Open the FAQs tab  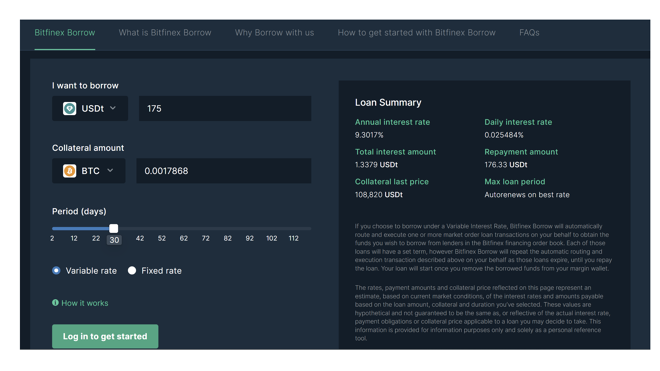click(529, 33)
